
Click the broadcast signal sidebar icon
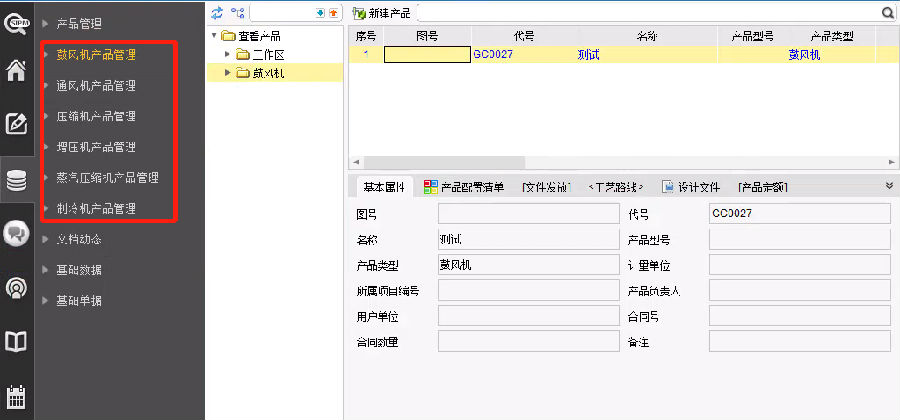(x=16, y=287)
